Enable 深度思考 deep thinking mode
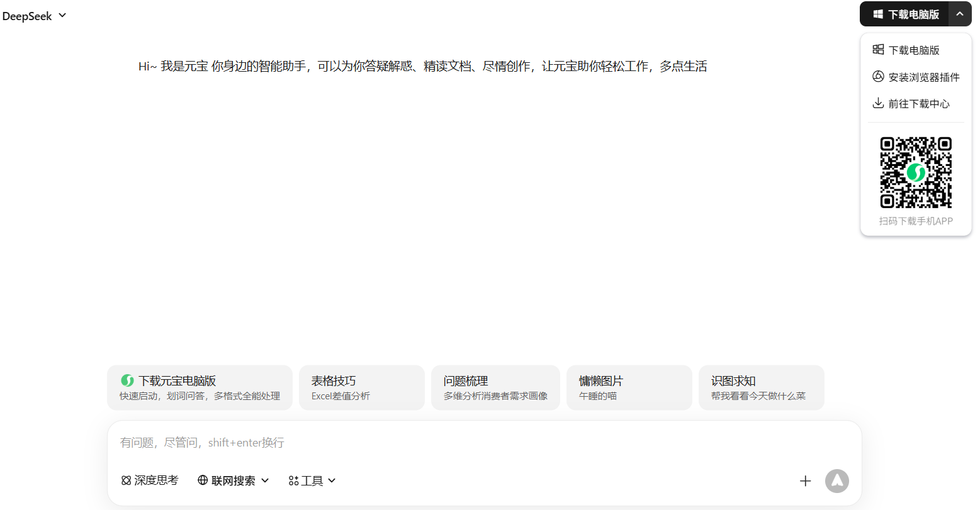Screen dimensions: 980x510 pos(149,480)
